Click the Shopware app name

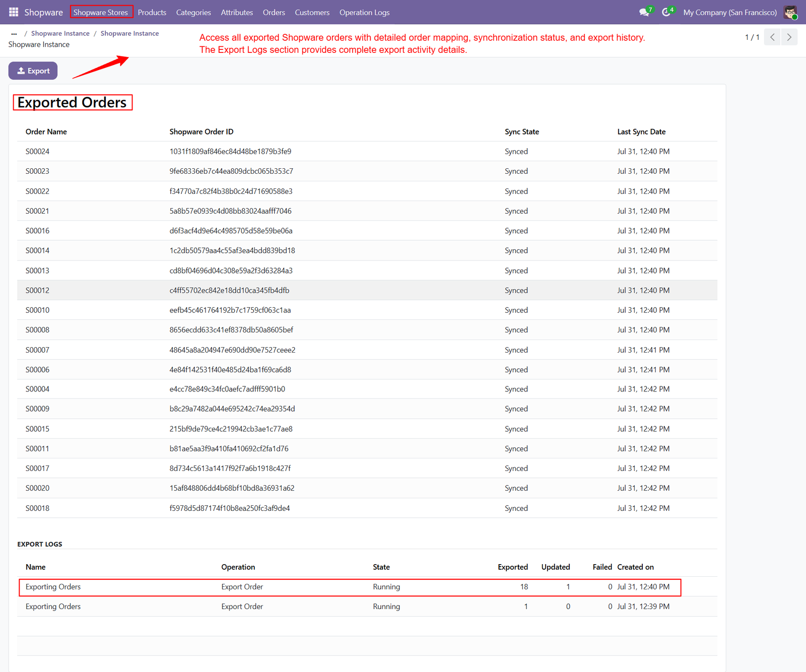(x=44, y=12)
